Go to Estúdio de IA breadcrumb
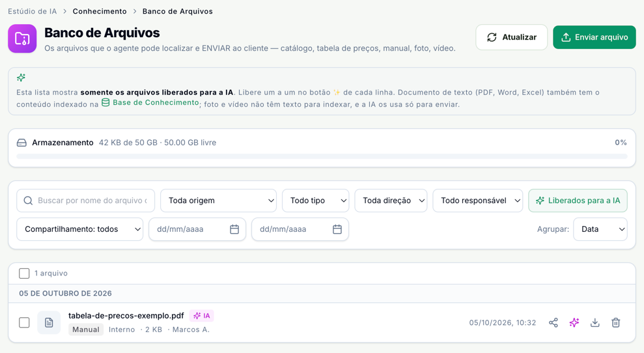The height and width of the screenshot is (353, 644). tap(33, 12)
